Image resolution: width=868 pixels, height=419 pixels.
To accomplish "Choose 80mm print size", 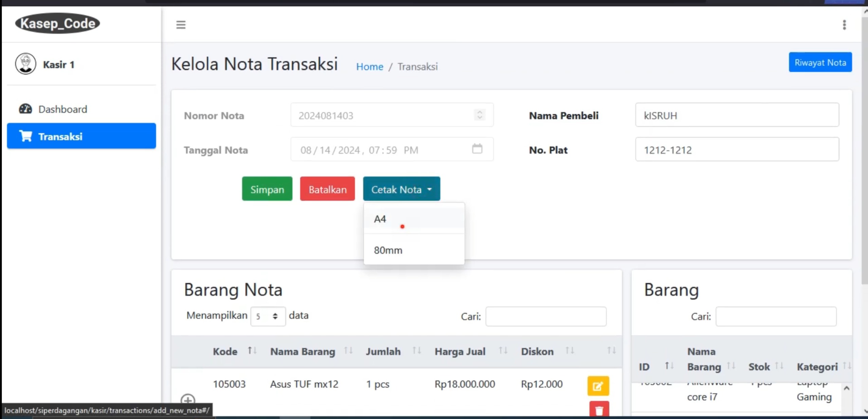I will (414, 250).
